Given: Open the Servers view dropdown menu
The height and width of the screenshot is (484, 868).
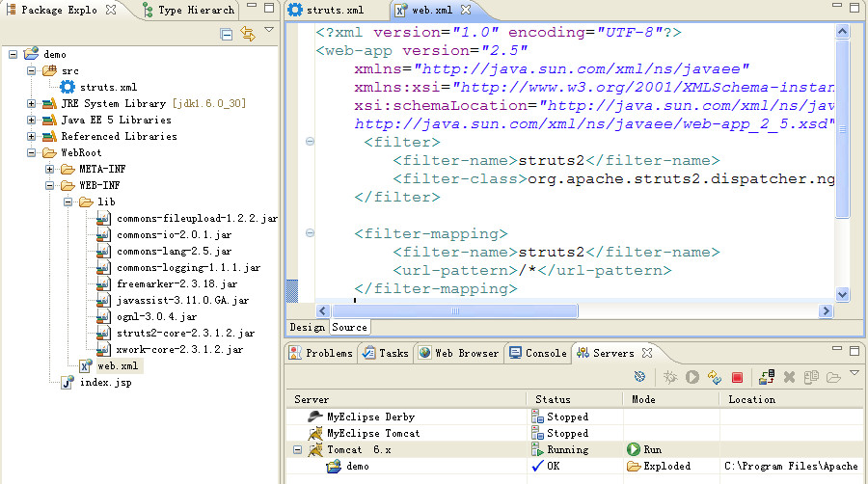Looking at the screenshot, I should [854, 374].
